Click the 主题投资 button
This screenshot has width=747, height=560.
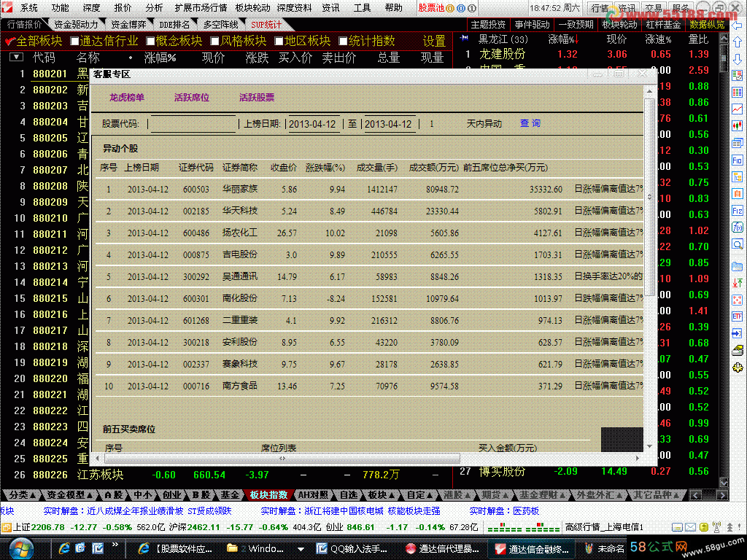488,25
